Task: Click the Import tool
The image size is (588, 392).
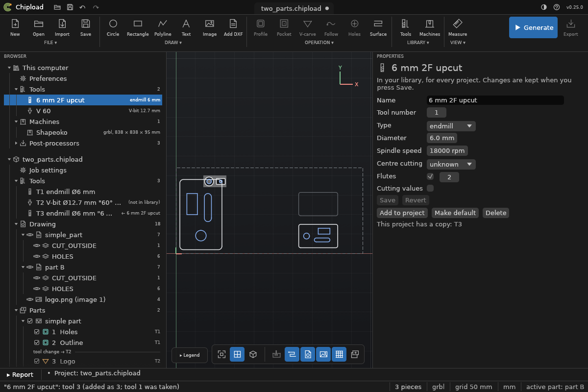Action: (62, 27)
